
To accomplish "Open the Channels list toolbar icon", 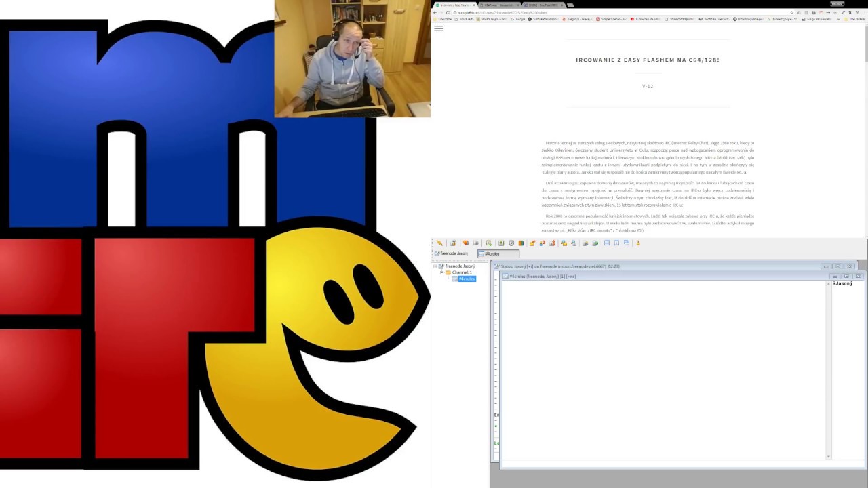I will (476, 243).
